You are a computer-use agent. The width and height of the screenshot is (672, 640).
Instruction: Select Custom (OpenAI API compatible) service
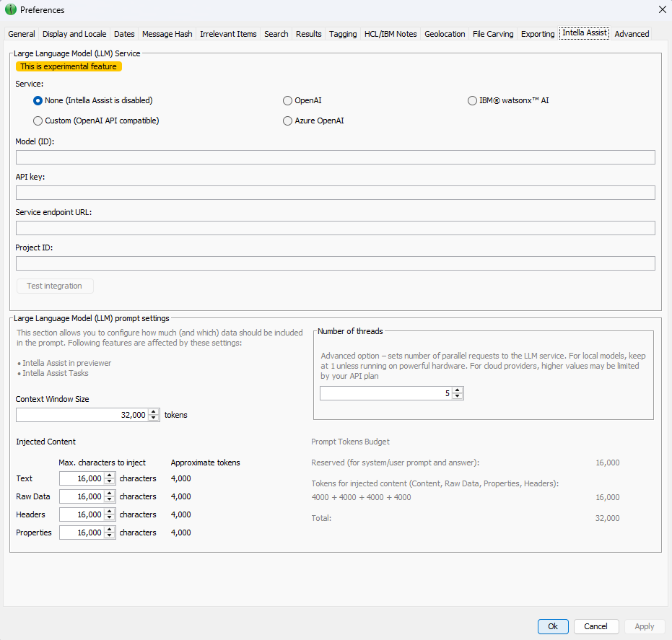coord(38,120)
